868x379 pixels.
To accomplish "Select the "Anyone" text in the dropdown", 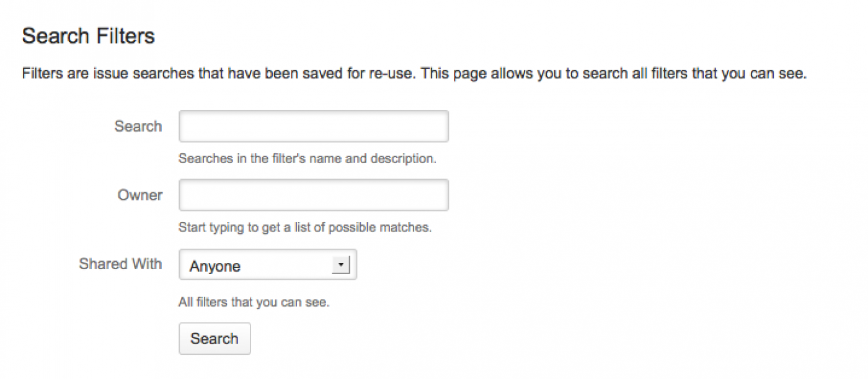I will [215, 266].
